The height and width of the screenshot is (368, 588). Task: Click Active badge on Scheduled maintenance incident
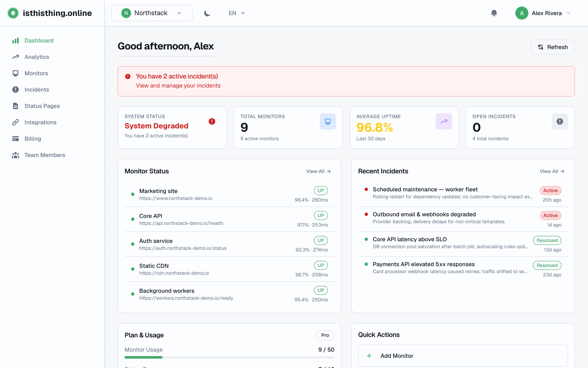click(550, 191)
